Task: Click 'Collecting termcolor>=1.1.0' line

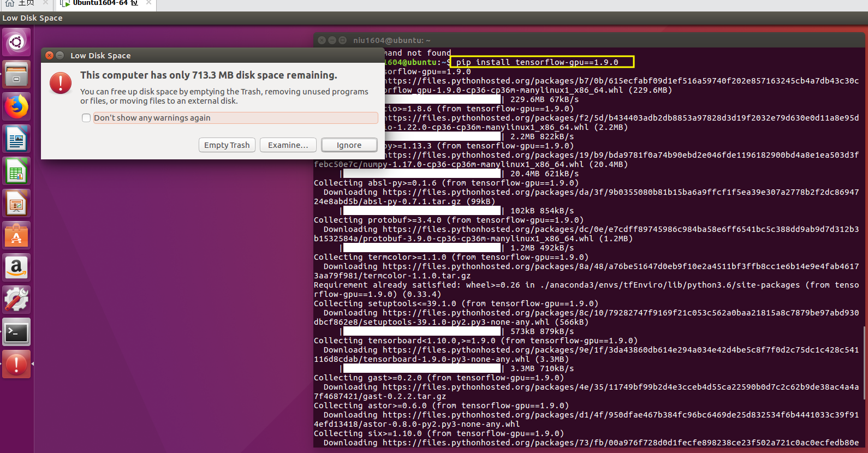Action: (x=451, y=257)
